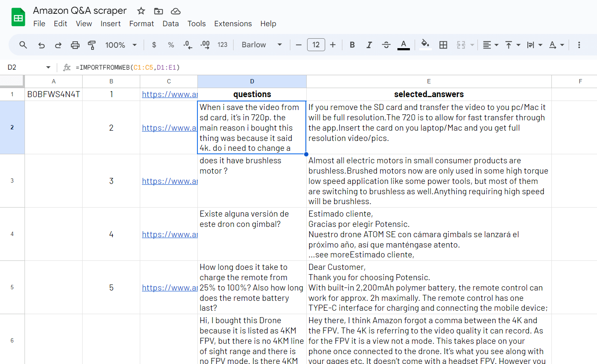This screenshot has height=364, width=597.
Task: Click the move to folder icon
Action: click(158, 11)
